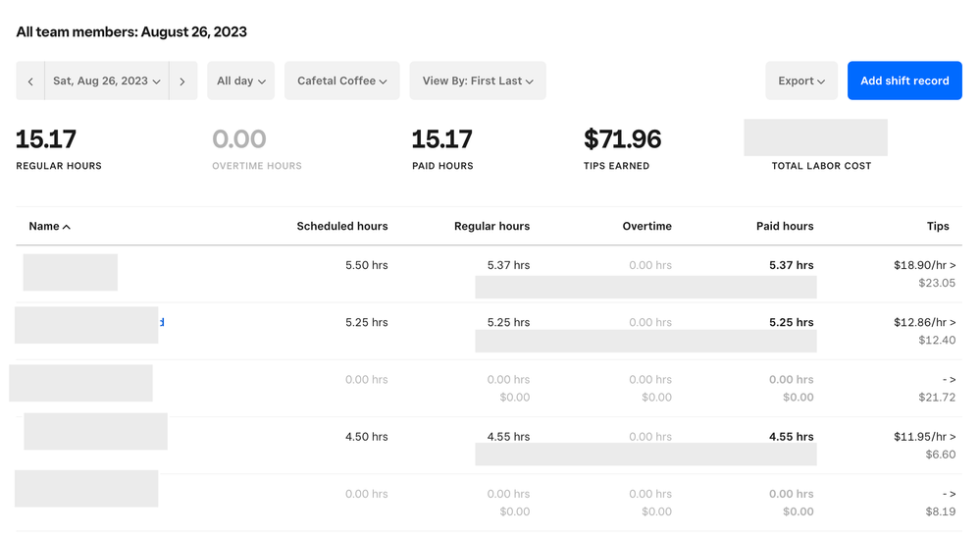Sort by the Name column header

point(49,227)
